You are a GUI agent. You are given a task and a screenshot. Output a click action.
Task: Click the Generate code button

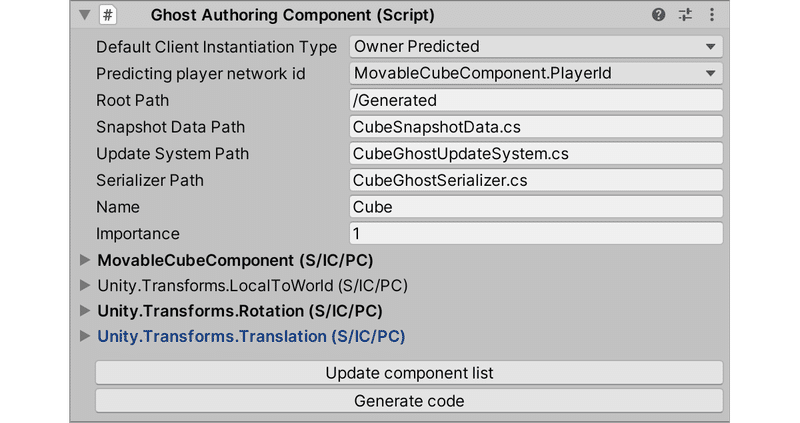click(x=409, y=401)
